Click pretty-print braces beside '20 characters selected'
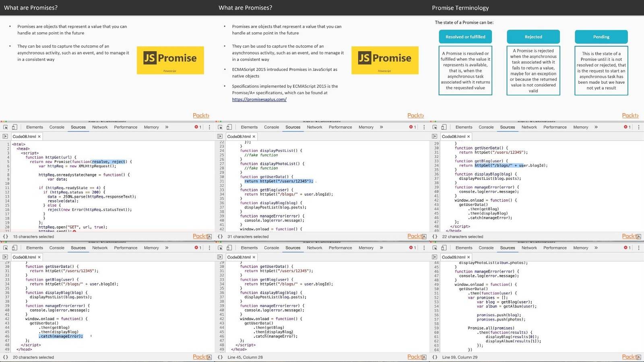The image size is (644, 362). [6, 357]
